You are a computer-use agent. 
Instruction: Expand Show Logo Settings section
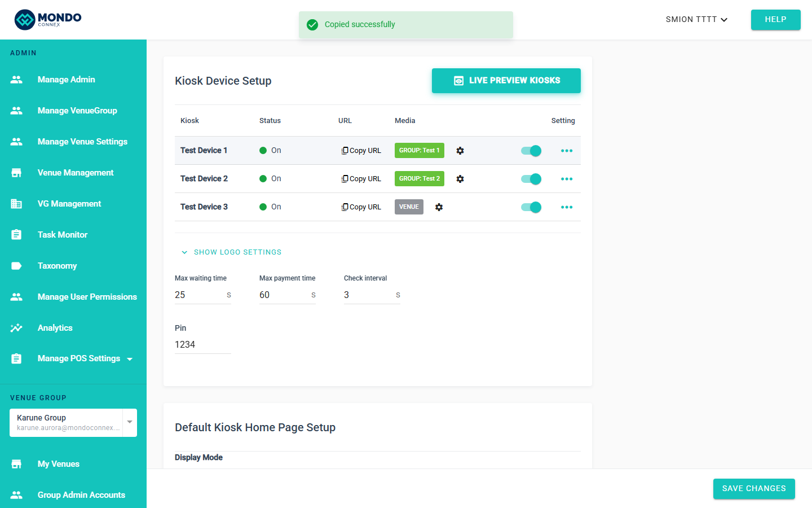[231, 252]
